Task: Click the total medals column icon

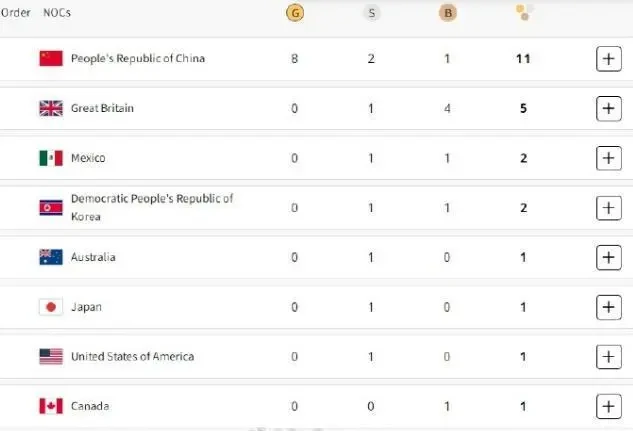Action: pyautogui.click(x=524, y=13)
